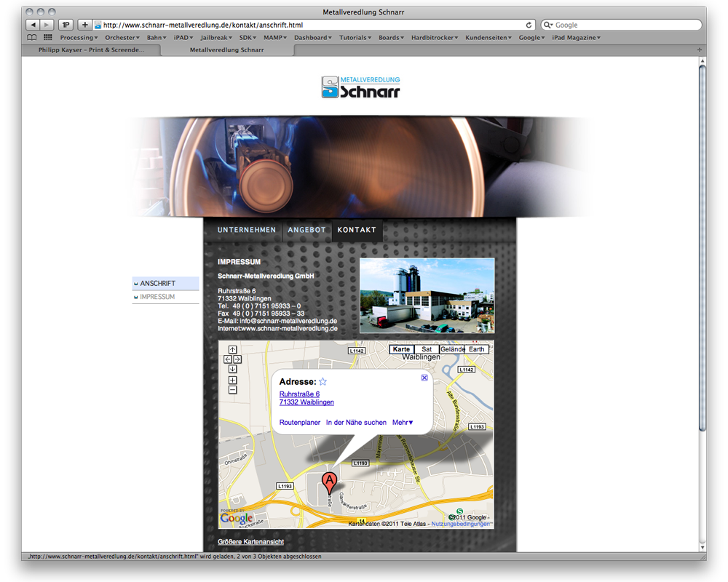Expand the Mehr menu in map bubble
Viewport: 728px width, 582px height.
[403, 423]
